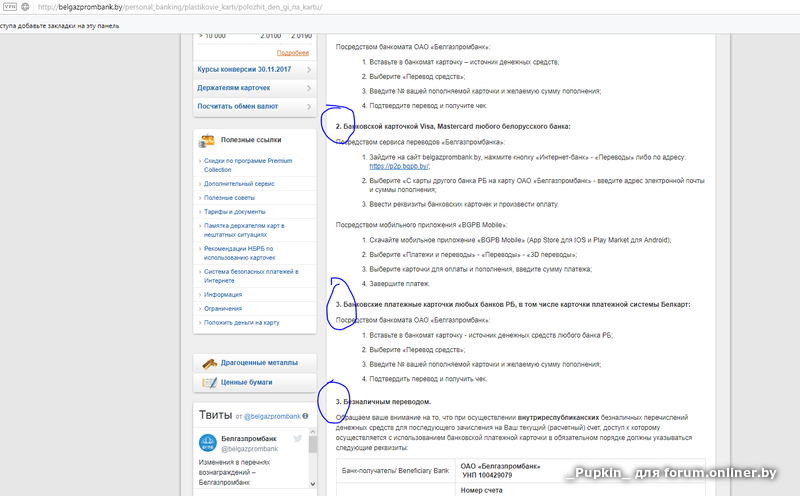Open @belgazprombank Twitter handle link in header
800x496 pixels.
pos(272,416)
